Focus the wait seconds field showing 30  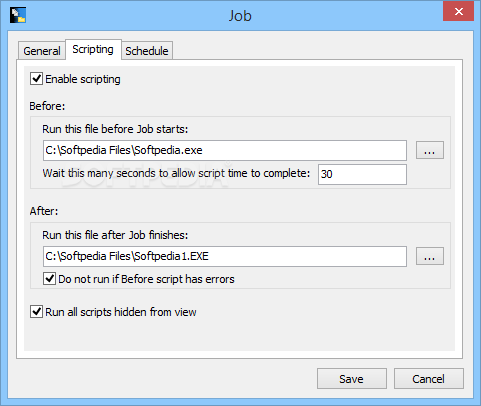pyautogui.click(x=362, y=174)
